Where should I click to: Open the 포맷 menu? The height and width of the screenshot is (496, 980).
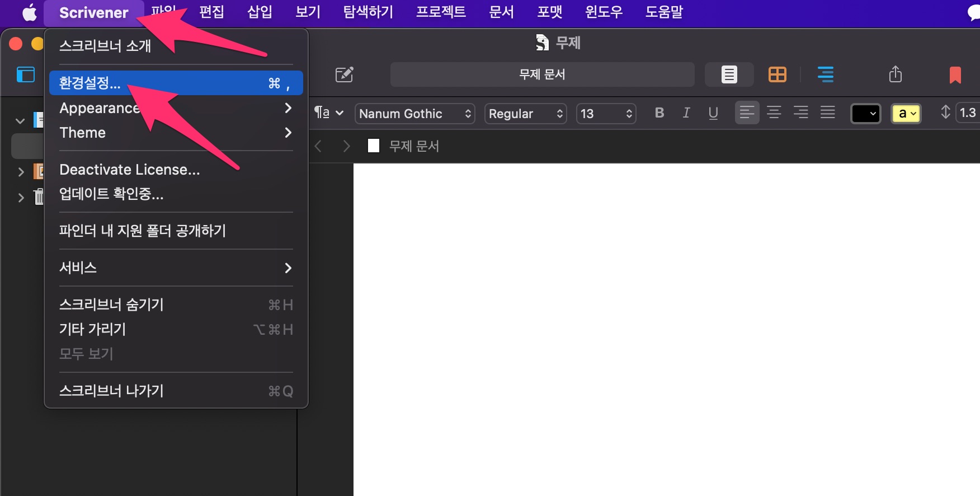pos(549,12)
